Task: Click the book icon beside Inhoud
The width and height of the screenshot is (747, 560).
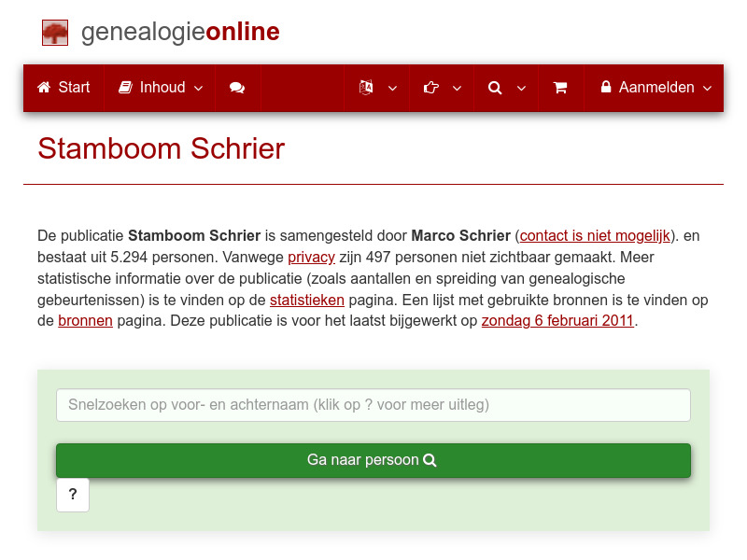Action: [x=125, y=87]
